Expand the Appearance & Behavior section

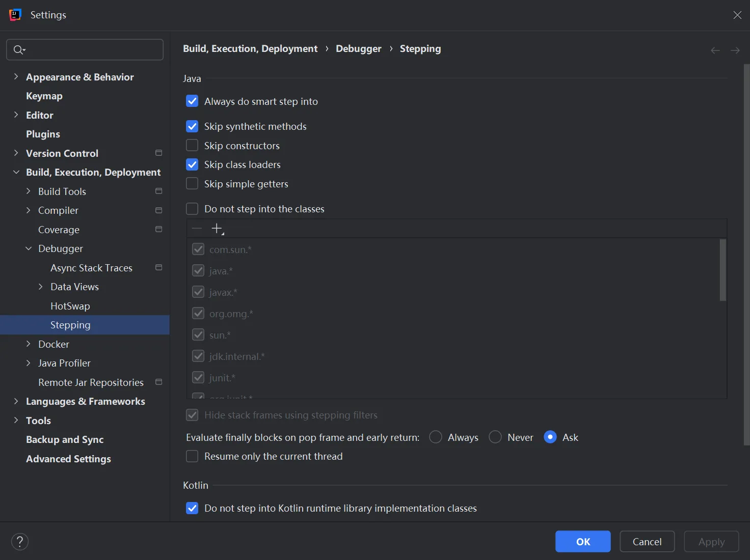tap(16, 77)
